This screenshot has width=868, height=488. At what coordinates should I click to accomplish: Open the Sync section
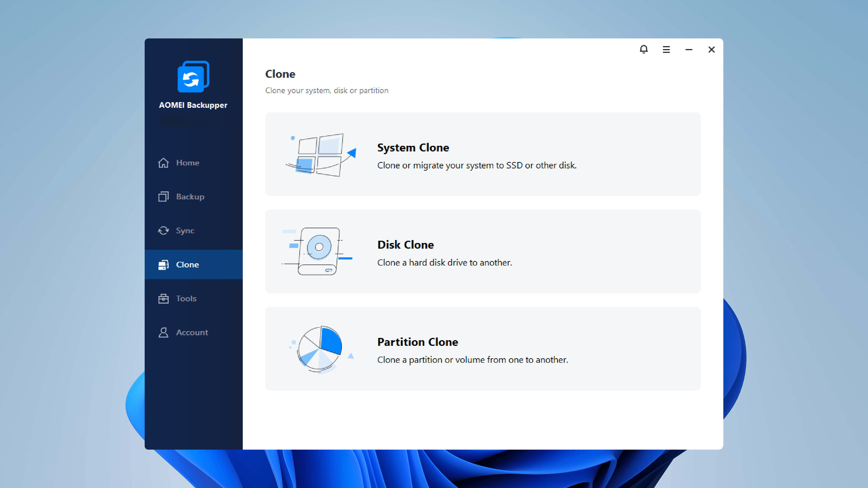tap(185, 231)
